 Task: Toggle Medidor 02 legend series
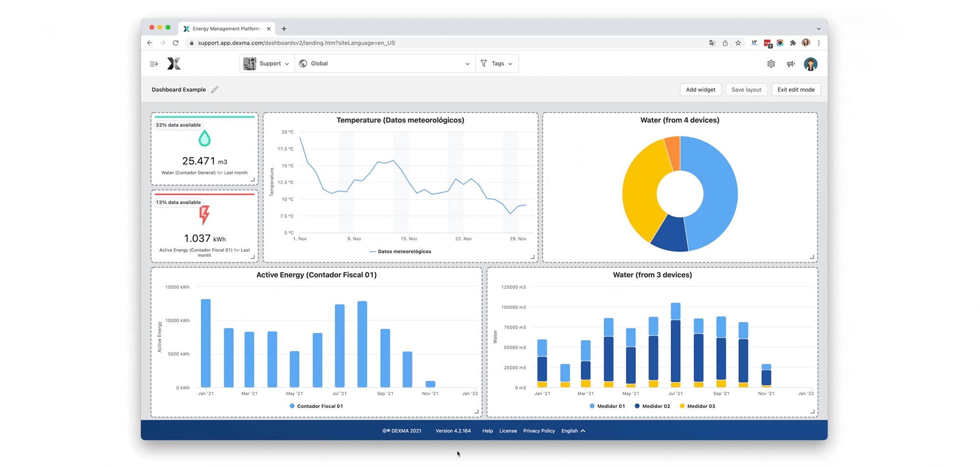652,406
